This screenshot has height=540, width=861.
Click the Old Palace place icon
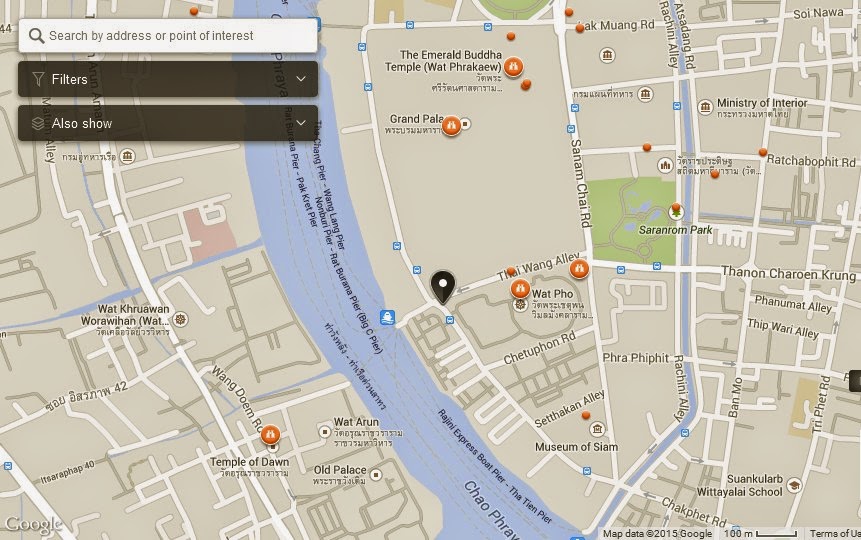pos(376,474)
